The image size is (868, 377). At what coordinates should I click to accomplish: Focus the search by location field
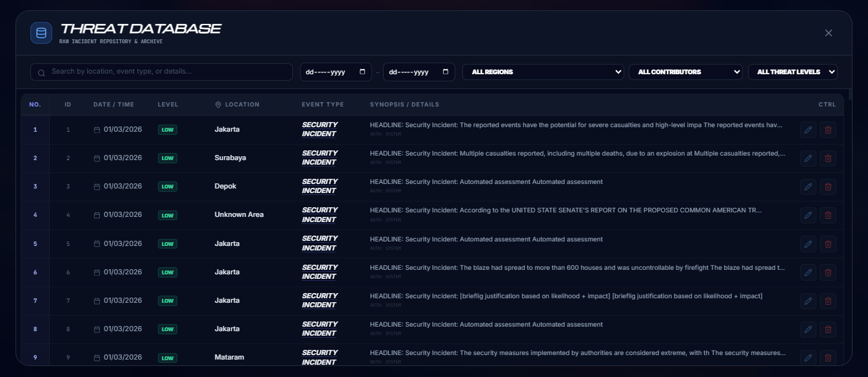pyautogui.click(x=161, y=72)
